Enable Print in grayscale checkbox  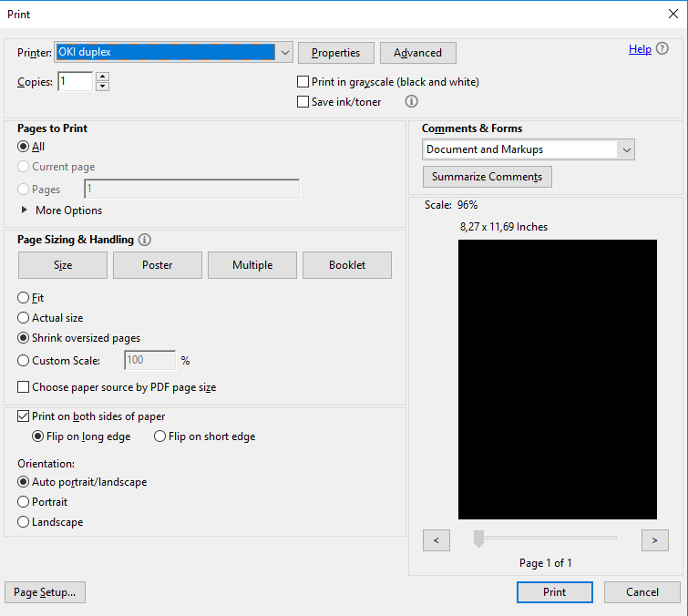coord(303,82)
